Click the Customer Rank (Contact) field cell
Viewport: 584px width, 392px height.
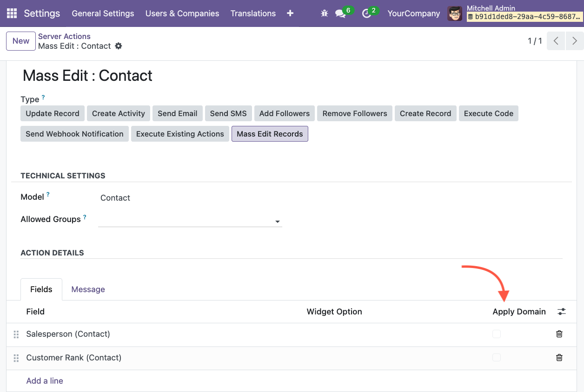pos(73,358)
